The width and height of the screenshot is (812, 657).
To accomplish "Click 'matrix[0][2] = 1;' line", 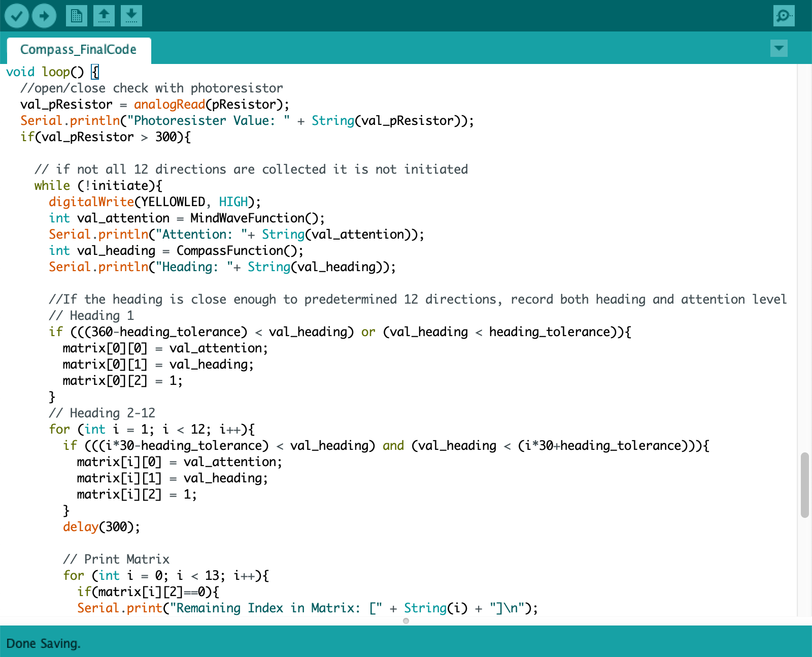I will [122, 381].
